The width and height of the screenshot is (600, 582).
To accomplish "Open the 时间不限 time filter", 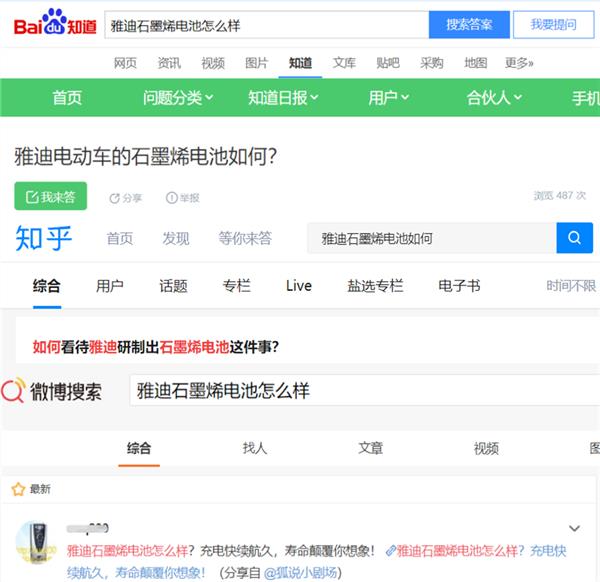I will [571, 286].
